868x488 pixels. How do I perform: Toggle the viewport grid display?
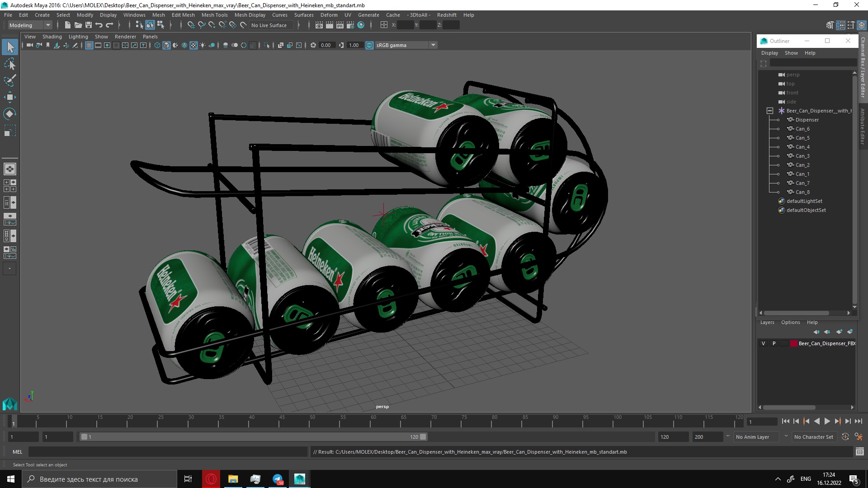click(89, 45)
